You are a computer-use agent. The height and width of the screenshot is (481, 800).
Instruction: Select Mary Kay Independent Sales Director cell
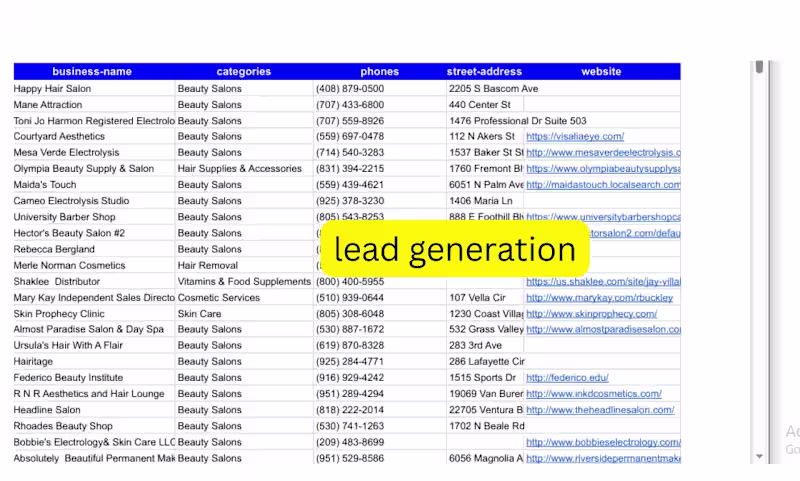click(94, 298)
